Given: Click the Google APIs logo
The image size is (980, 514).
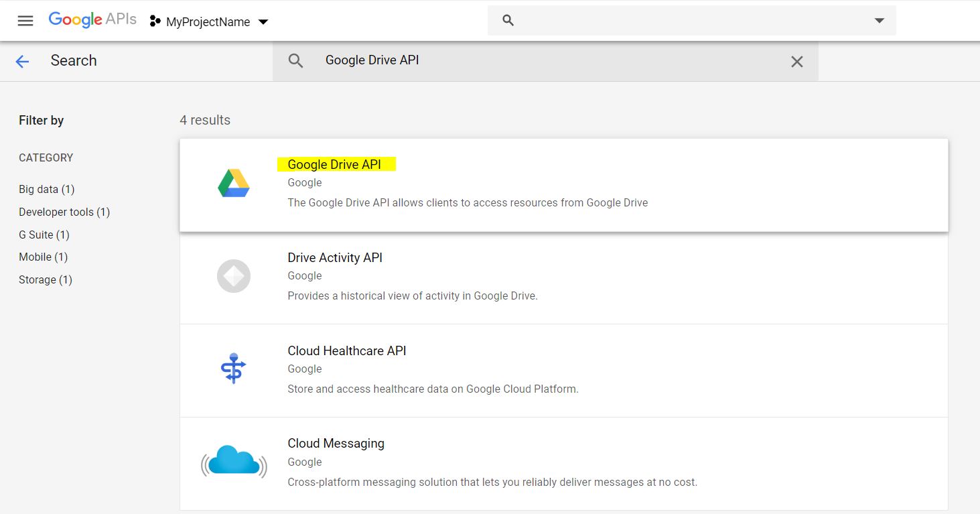Looking at the screenshot, I should [92, 20].
